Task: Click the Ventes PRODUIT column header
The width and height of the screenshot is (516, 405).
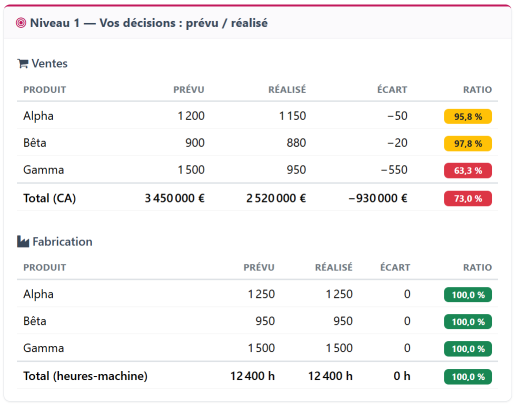Action: click(45, 90)
